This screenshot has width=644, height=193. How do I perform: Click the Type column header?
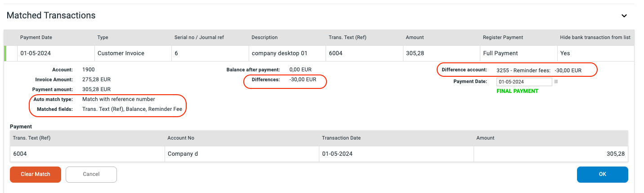click(103, 37)
